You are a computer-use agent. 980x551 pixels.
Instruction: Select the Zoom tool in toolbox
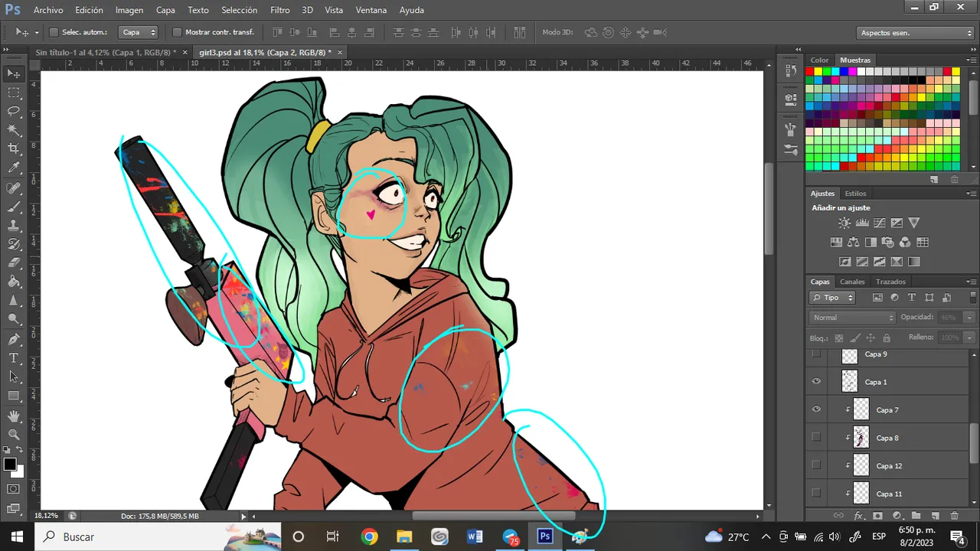click(x=14, y=435)
